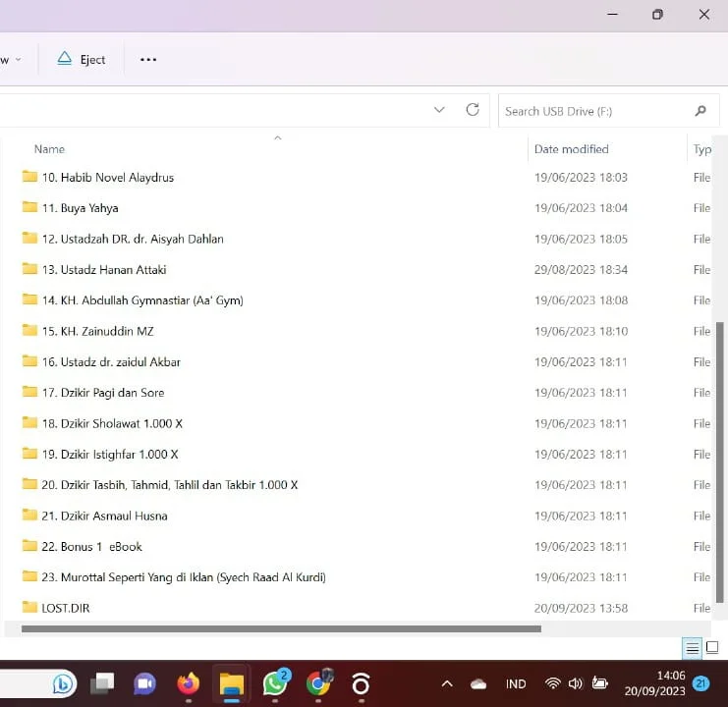This screenshot has width=728, height=707.
Task: Click the name '15. KH. Zainuddin MZ'
Action: click(x=97, y=331)
